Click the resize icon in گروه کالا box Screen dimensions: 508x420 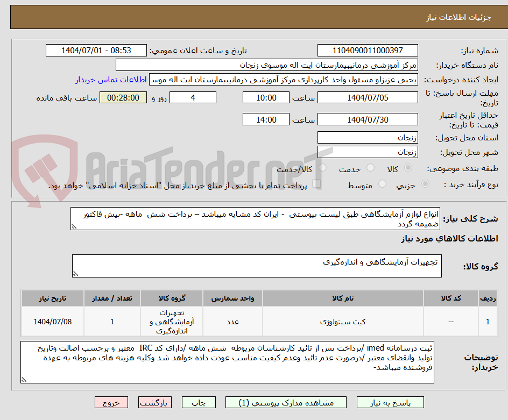pyautogui.click(x=75, y=274)
